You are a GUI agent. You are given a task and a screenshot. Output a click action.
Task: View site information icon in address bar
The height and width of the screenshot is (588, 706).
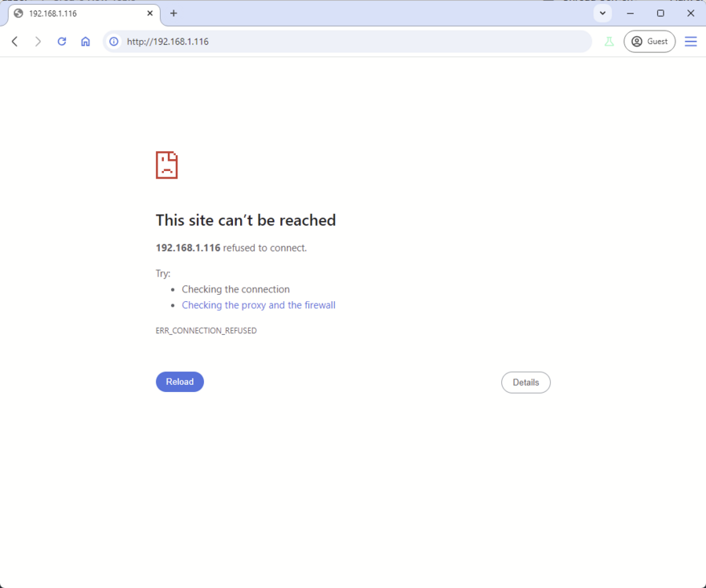[x=115, y=42]
